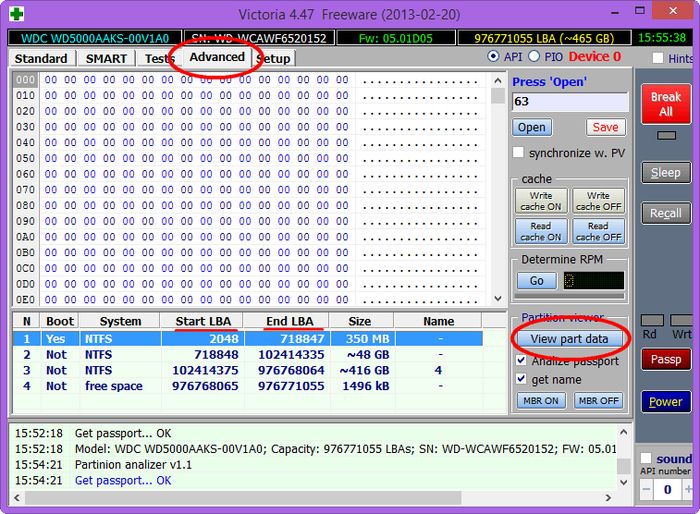Click the Power button

(x=665, y=401)
